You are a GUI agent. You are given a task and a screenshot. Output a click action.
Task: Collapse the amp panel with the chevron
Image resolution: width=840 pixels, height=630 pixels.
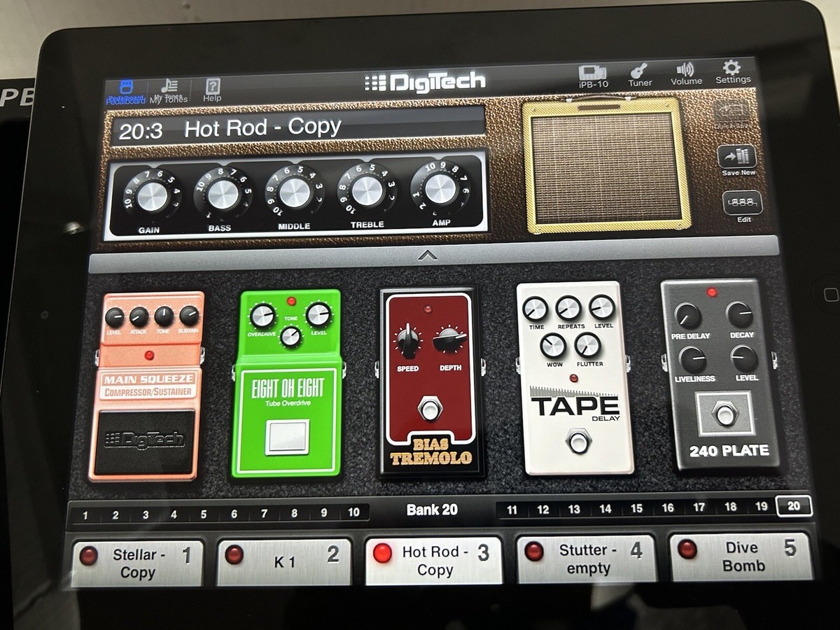coord(428,255)
